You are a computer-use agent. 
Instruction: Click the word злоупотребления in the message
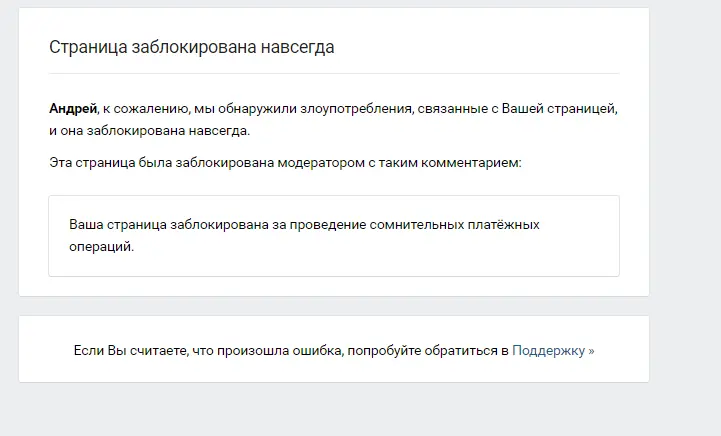tap(356, 109)
